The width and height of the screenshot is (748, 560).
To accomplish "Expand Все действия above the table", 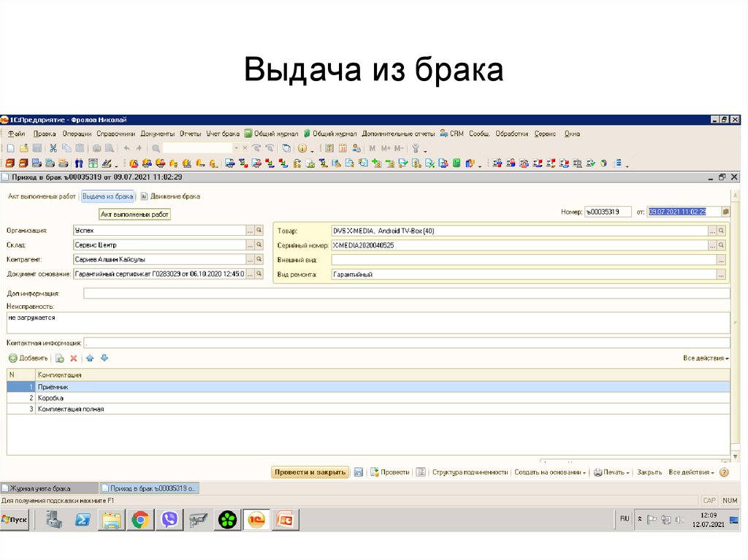I will coord(706,358).
